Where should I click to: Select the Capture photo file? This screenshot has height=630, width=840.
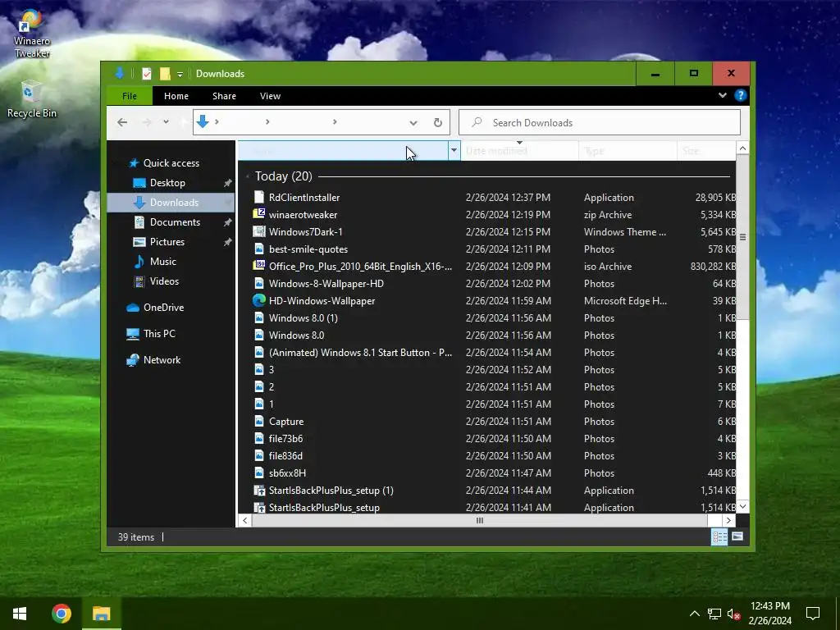[286, 421]
